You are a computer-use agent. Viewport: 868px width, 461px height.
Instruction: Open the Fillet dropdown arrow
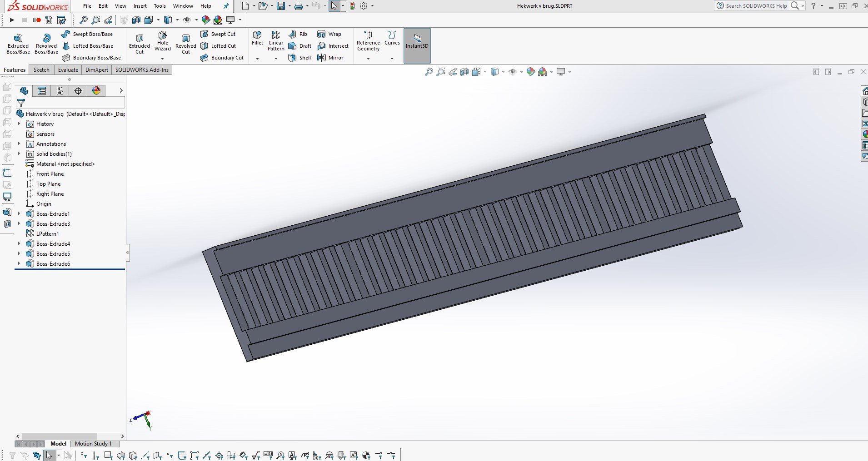tap(257, 59)
